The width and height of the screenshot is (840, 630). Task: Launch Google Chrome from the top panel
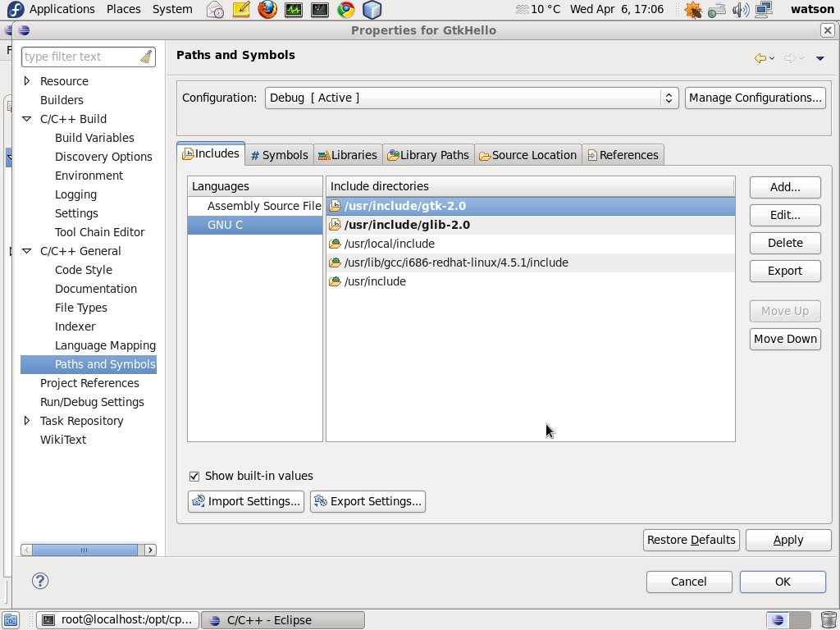346,10
